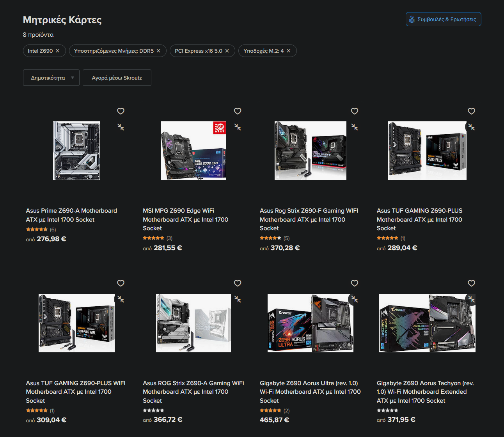Image resolution: width=504 pixels, height=437 pixels.
Task: Add Asus ROG Strix Z690-A to wishlist
Action: 238,283
